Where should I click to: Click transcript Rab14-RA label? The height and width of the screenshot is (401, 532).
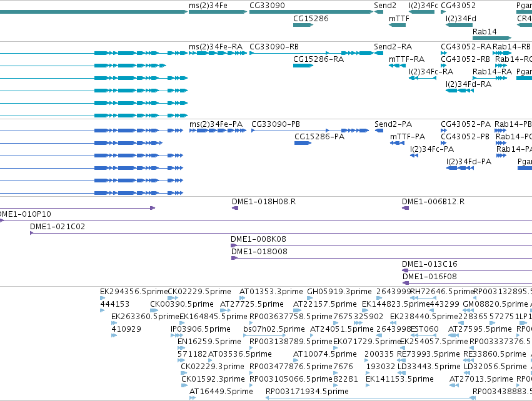pos(492,72)
